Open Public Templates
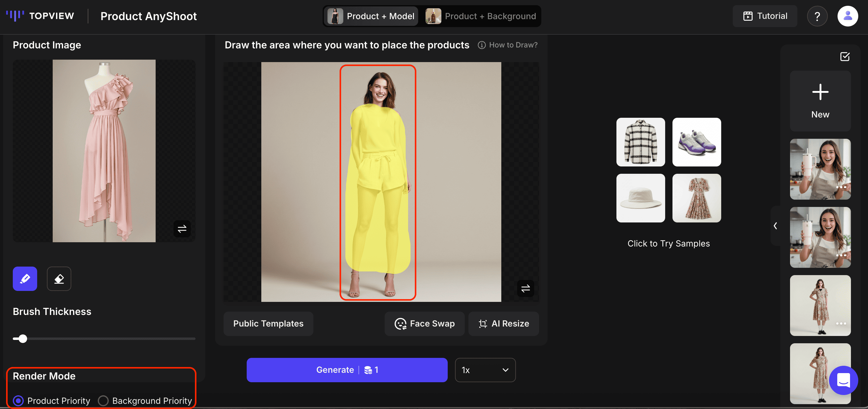Image resolution: width=868 pixels, height=409 pixels. tap(268, 323)
